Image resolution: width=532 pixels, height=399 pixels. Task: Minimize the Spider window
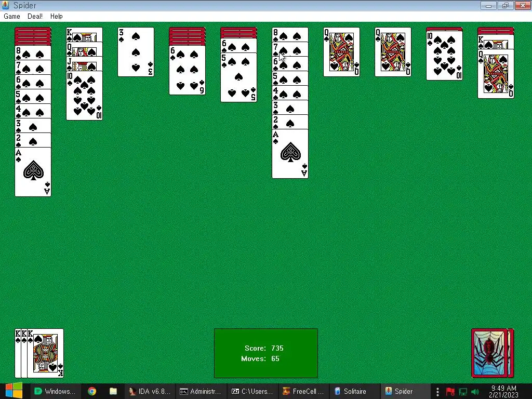pos(488,5)
